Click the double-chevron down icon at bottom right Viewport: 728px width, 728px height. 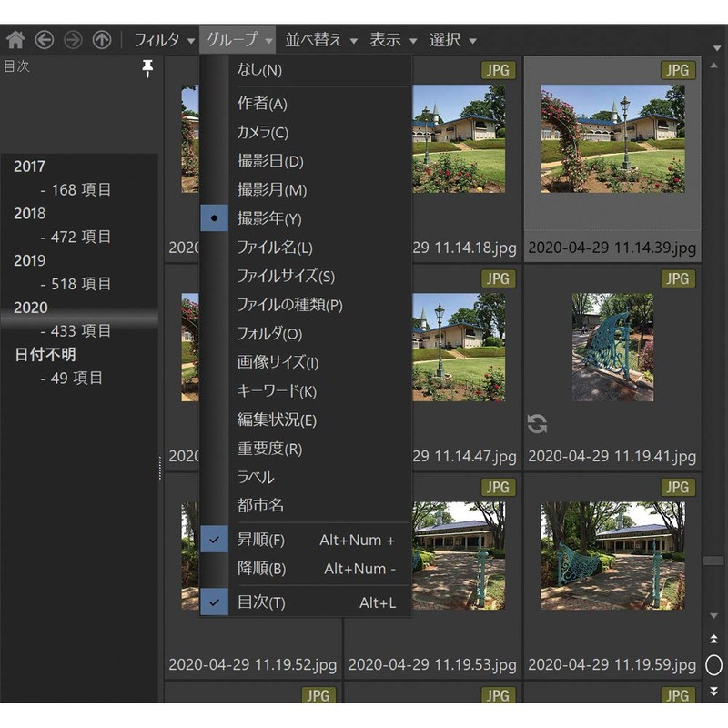click(x=715, y=689)
